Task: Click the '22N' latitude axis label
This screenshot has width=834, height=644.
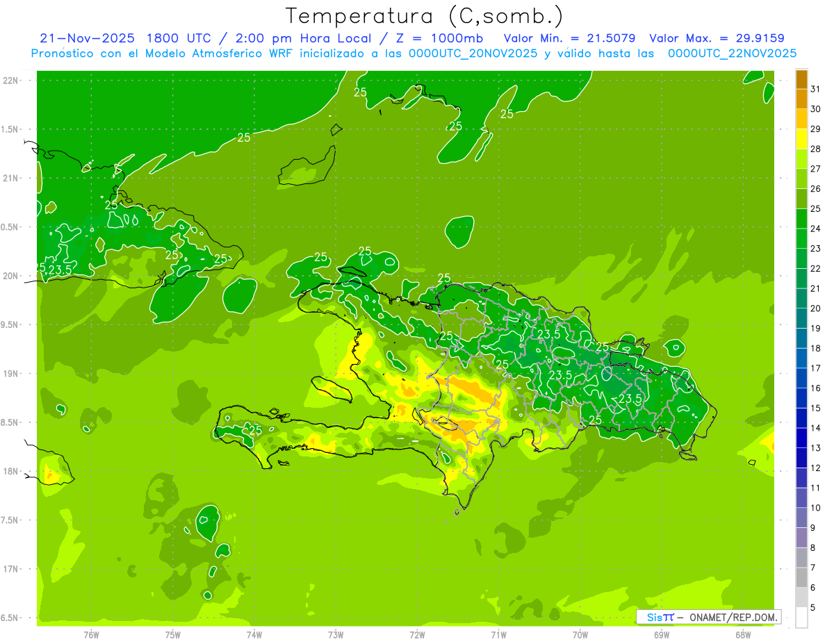Action: click(10, 81)
